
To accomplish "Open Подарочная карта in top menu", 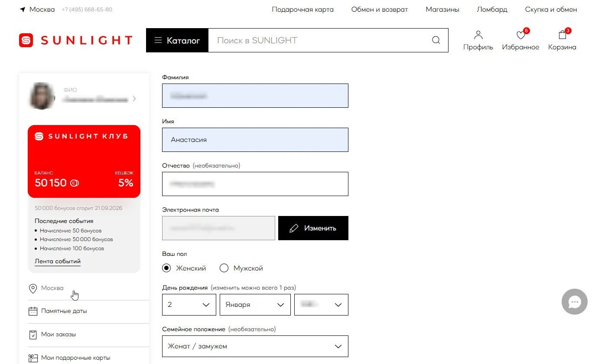I will [x=303, y=9].
